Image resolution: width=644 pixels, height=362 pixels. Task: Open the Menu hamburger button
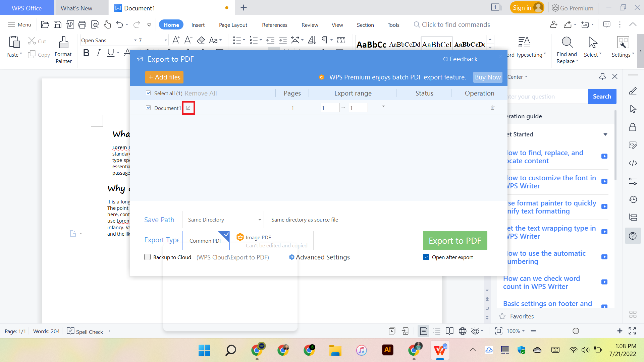point(19,24)
